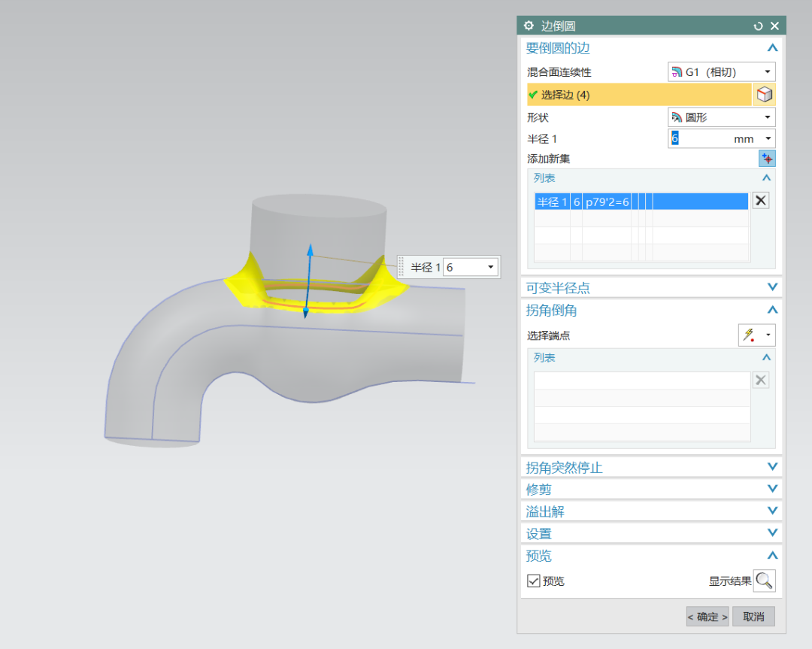Expand the 设置 section

772,532
